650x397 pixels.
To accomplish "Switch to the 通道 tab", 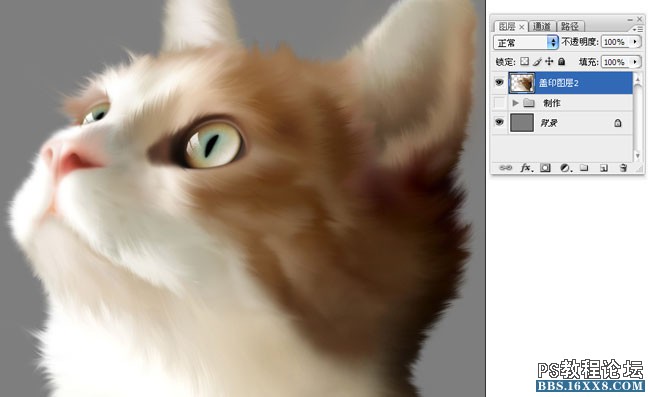I will tap(541, 27).
